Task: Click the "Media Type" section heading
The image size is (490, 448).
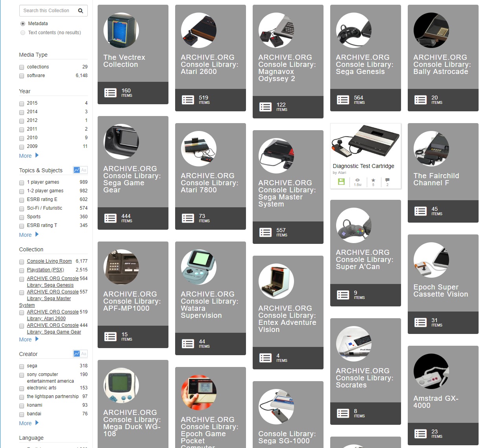Action: (x=33, y=55)
